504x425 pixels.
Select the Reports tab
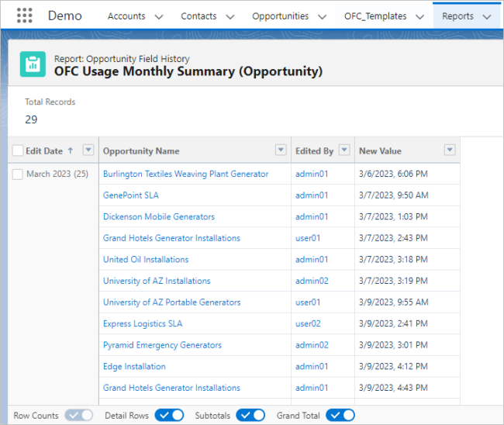[x=457, y=16]
